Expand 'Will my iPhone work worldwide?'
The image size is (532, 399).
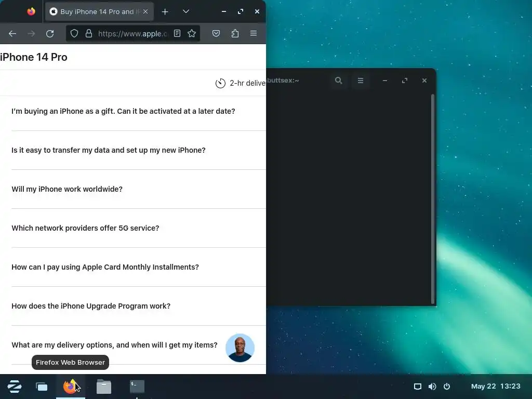pyautogui.click(x=139, y=189)
